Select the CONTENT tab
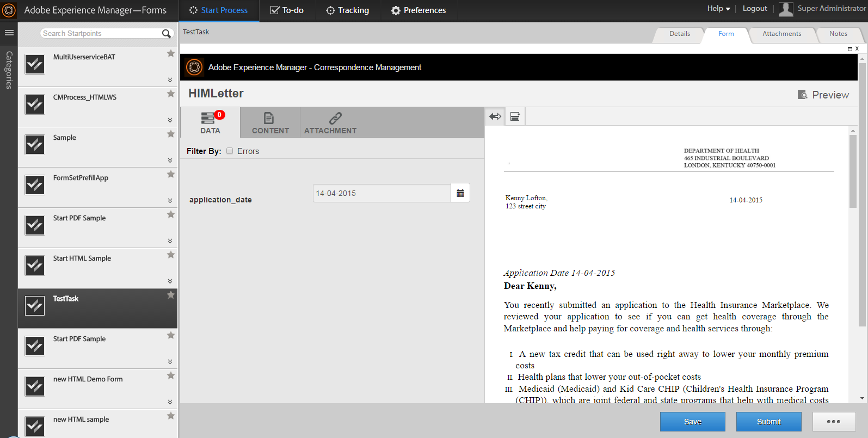Viewport: 868px width, 438px height. click(270, 122)
